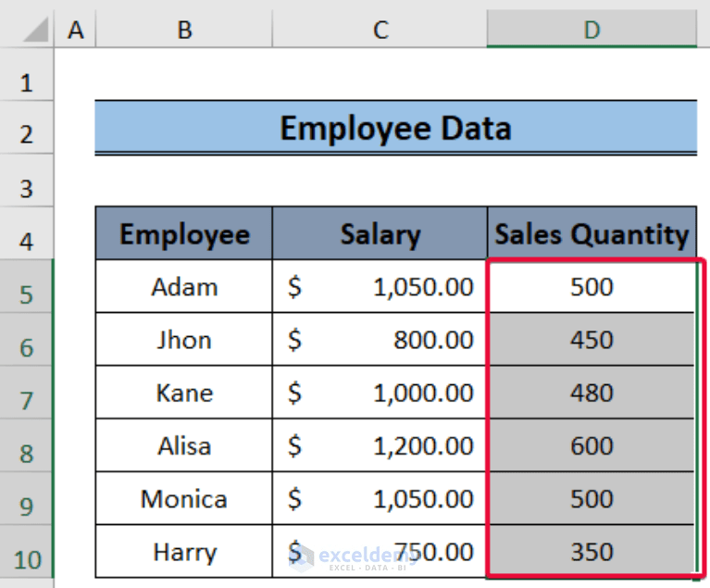Click the Employee Data title cell

(x=396, y=128)
